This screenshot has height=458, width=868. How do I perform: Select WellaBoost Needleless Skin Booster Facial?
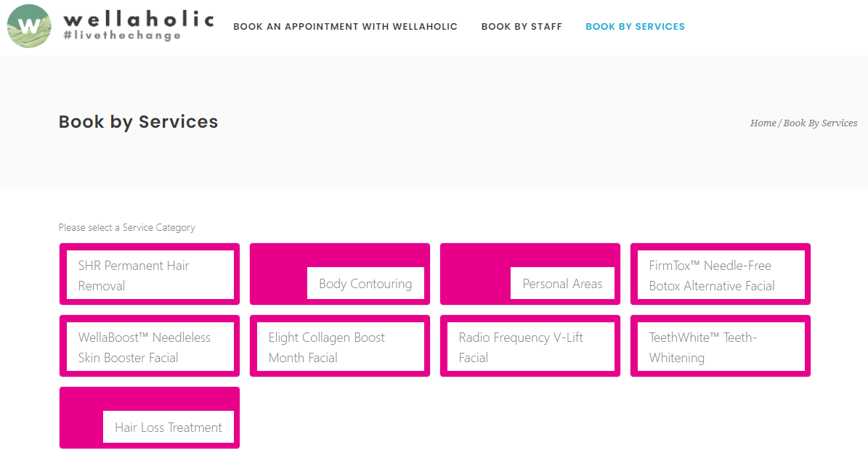coord(150,347)
